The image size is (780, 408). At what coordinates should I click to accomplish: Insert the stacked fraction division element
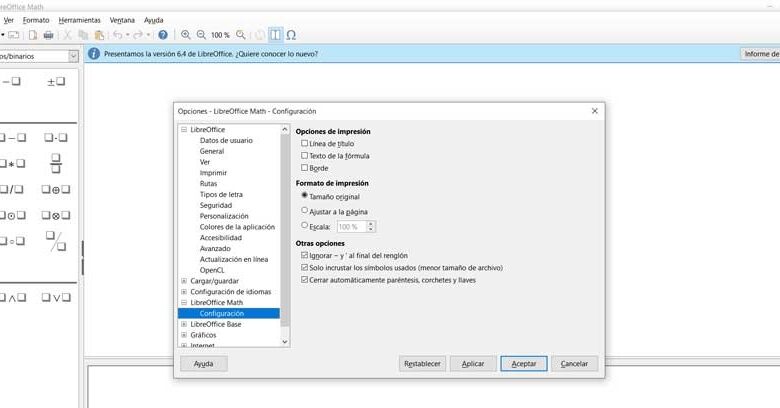coord(56,163)
